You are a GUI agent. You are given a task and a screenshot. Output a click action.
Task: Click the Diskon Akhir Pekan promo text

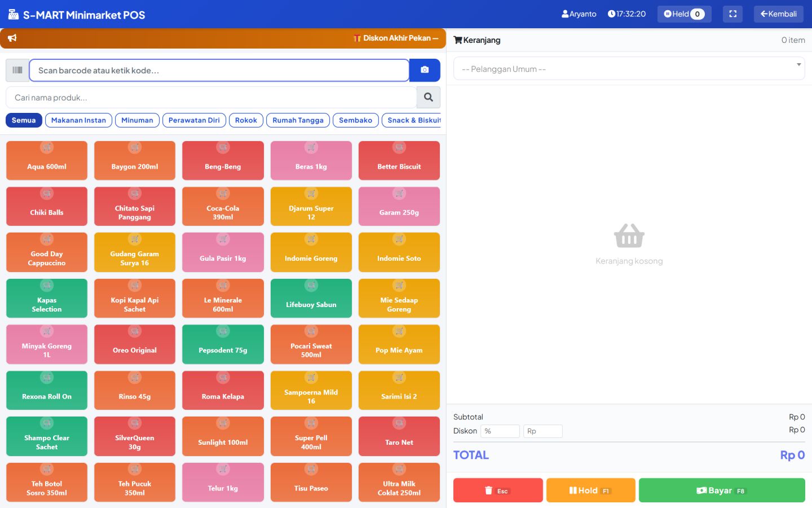pyautogui.click(x=396, y=38)
